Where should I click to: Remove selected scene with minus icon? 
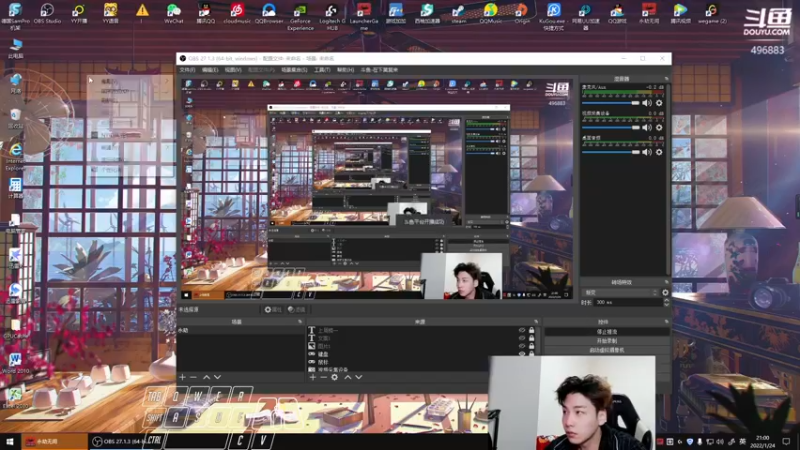(x=193, y=377)
